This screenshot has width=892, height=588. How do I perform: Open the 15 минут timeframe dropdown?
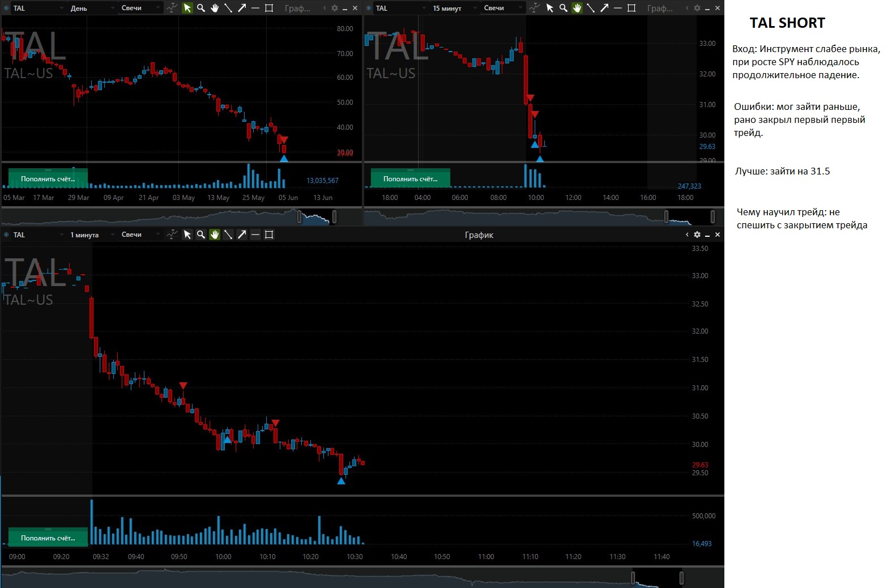(x=454, y=8)
